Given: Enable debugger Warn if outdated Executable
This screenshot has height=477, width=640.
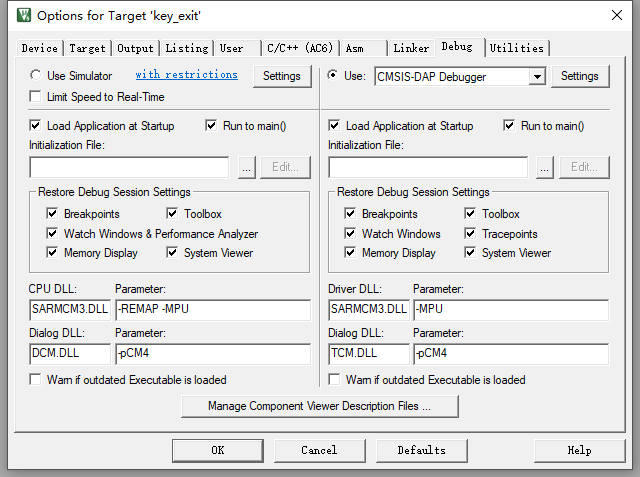Looking at the screenshot, I should [x=334, y=379].
